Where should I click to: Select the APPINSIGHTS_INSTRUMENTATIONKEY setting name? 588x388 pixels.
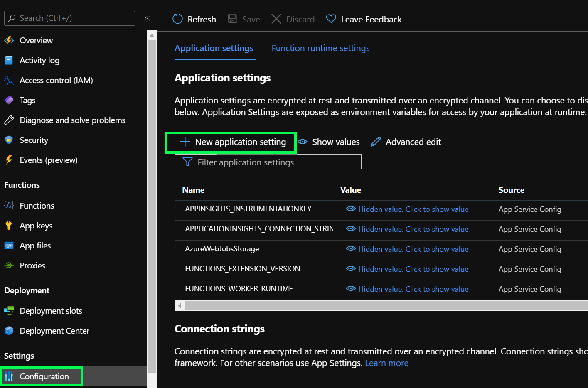tap(248, 209)
